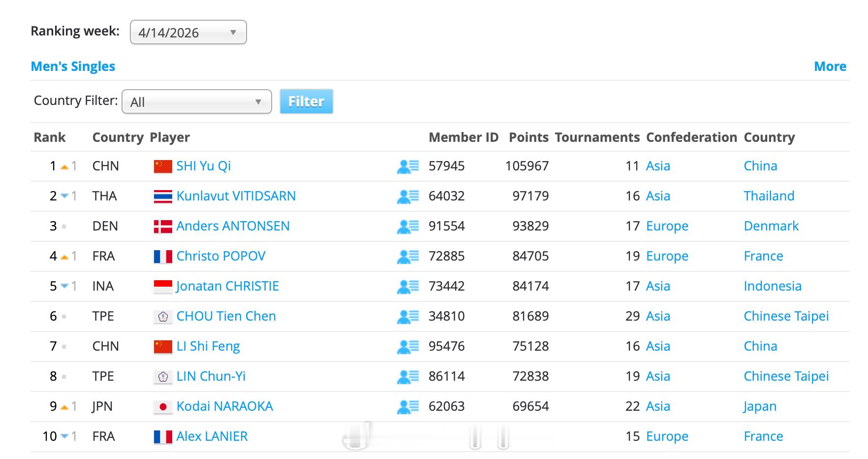Open Jonatan CHRISTIE's profile card icon

tap(408, 287)
